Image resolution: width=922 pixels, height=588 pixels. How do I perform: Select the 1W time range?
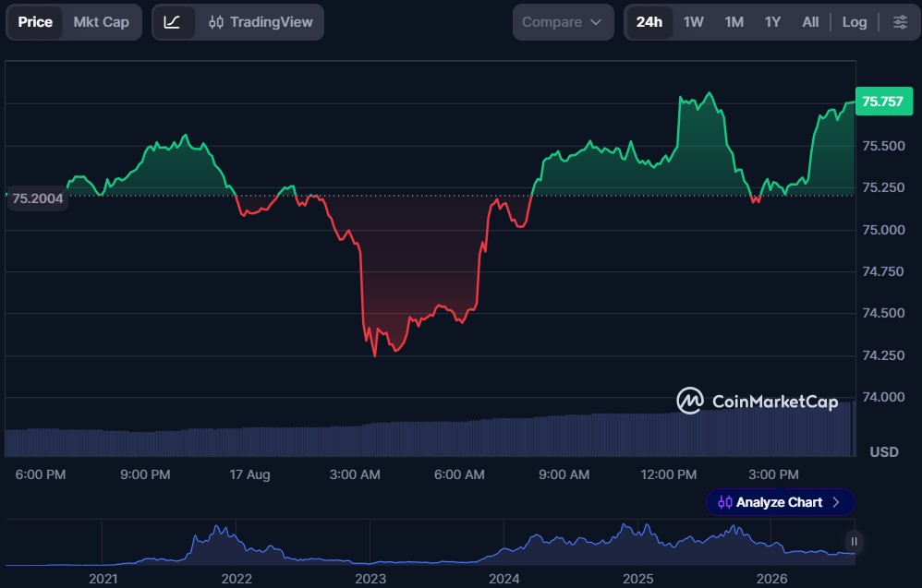point(693,22)
